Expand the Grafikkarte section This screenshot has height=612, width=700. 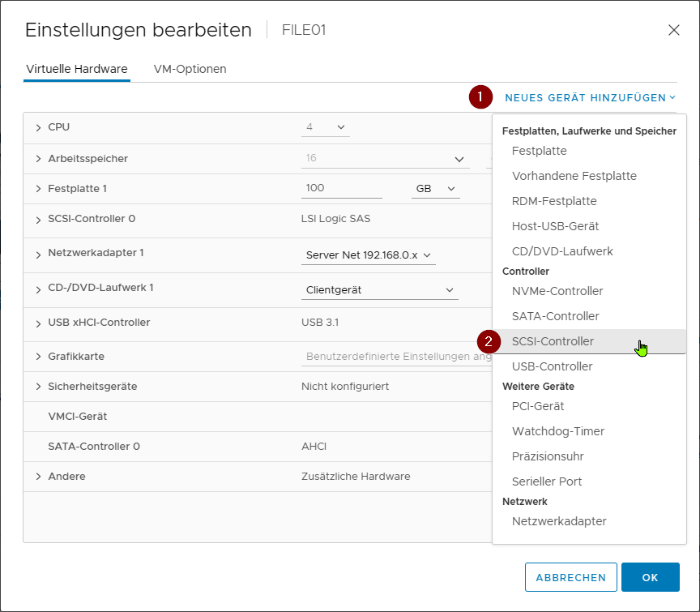pos(38,357)
